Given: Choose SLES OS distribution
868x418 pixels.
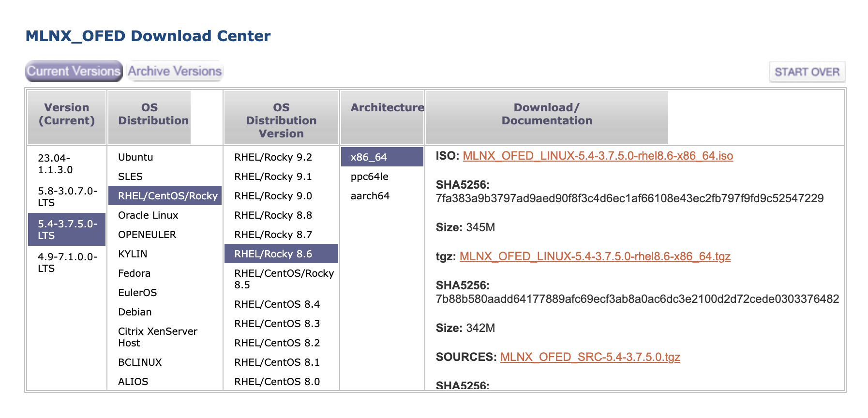Looking at the screenshot, I should 165,176.
